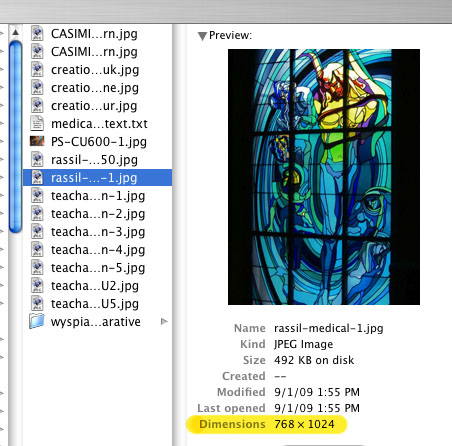
Task: Collapse the Preview disclosure triangle
Action: 202,36
